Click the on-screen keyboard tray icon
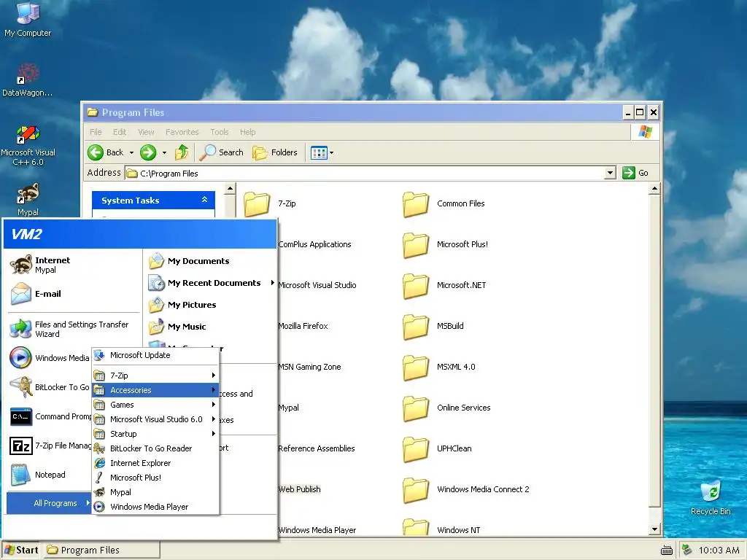Screen dimensions: 747x560 (667, 551)
